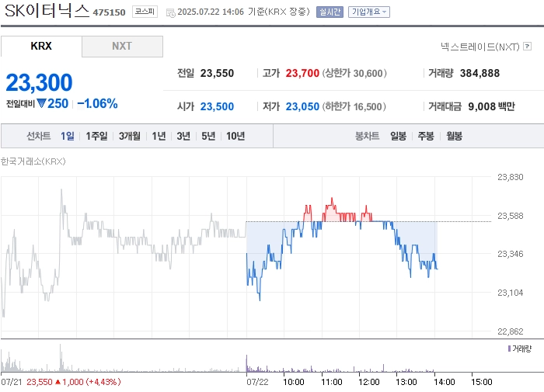Click the NXT help question-mark icon

click(527, 46)
